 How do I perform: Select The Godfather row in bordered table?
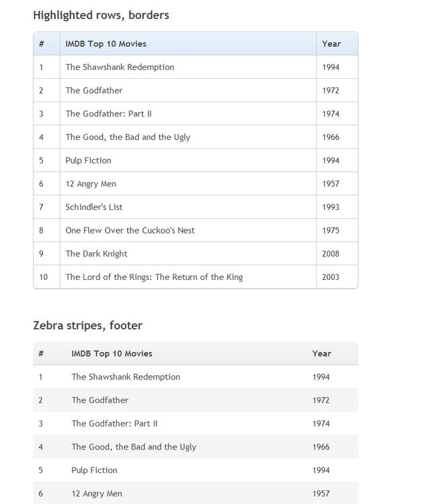pyautogui.click(x=196, y=90)
